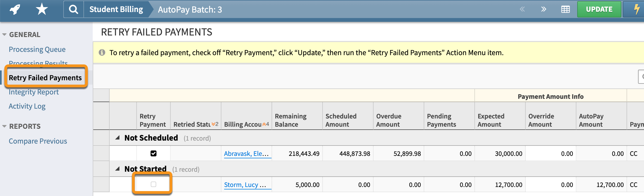Image resolution: width=644 pixels, height=196 pixels.
Task: Collapse the Not Scheduled group
Action: [118, 137]
